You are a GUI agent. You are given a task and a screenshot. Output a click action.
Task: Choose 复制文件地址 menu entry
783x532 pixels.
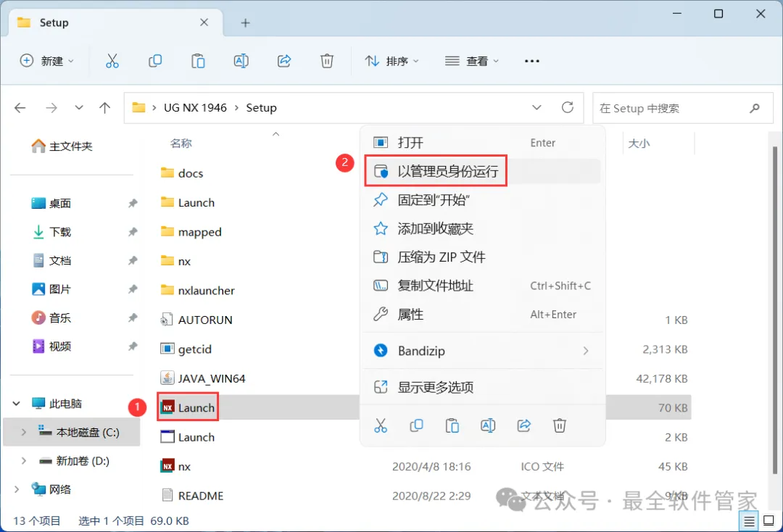coord(484,286)
